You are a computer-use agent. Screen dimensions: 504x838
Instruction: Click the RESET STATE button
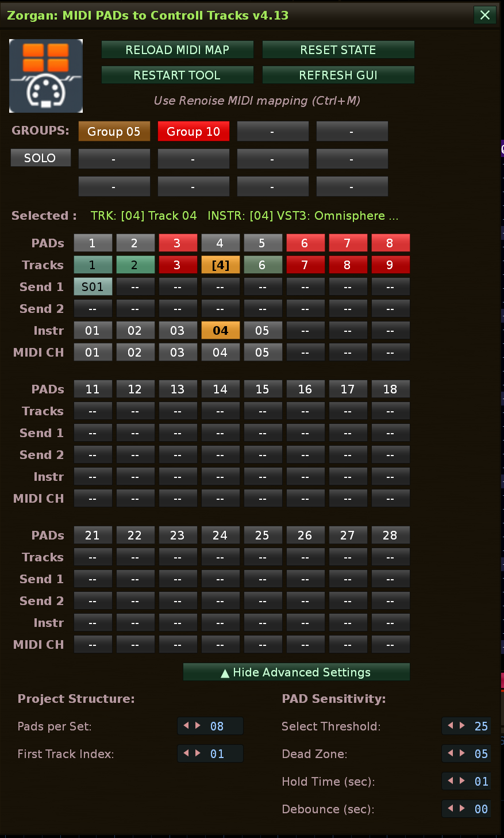(338, 50)
